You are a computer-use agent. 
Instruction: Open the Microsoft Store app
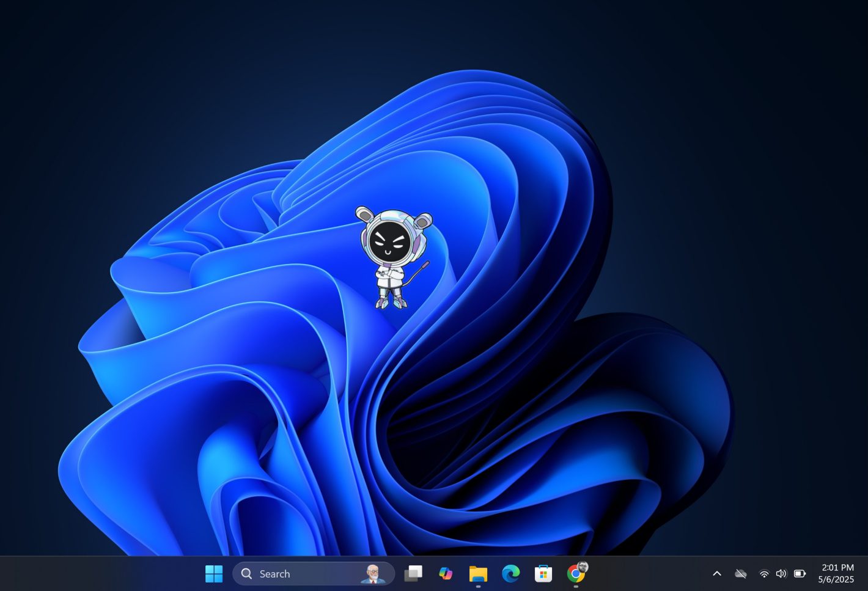tap(543, 574)
